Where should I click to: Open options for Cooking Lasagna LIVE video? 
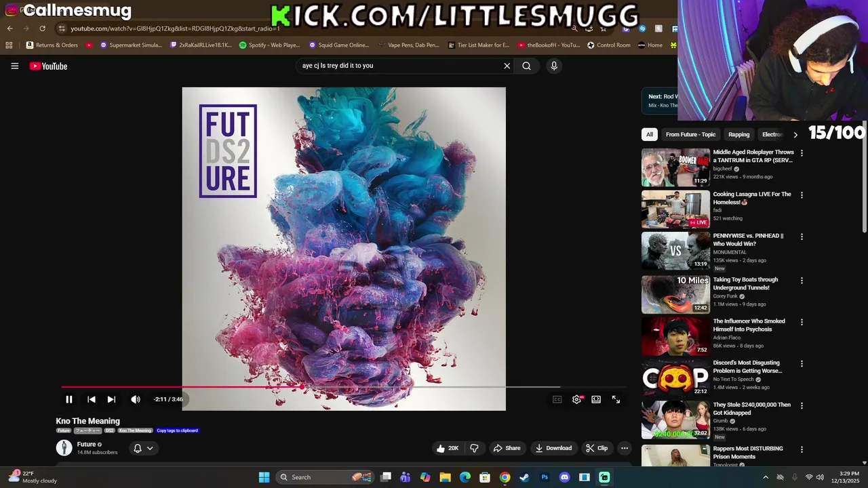(802, 195)
